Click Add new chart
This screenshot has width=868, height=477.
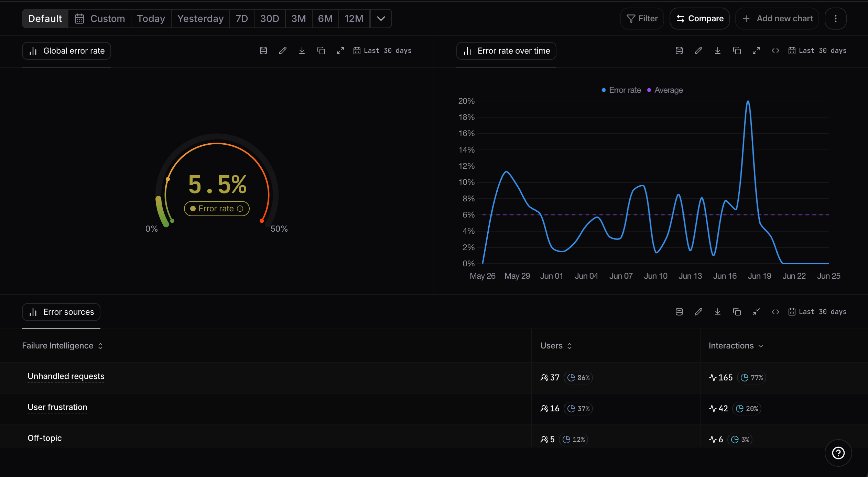777,19
